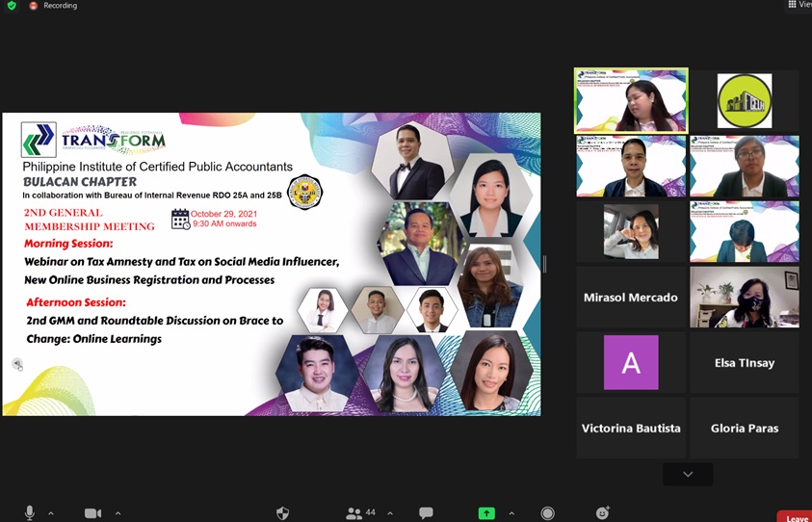
Task: Click the red Leave button
Action: (x=795, y=517)
